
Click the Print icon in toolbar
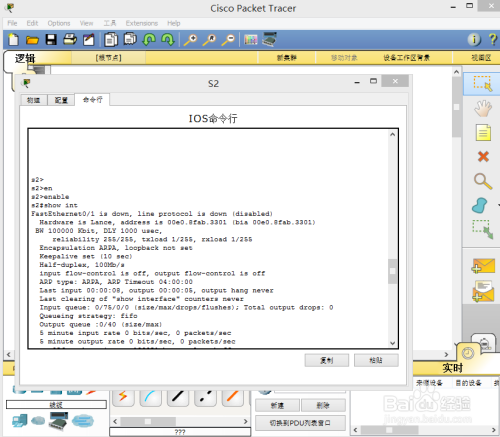pyautogui.click(x=70, y=40)
